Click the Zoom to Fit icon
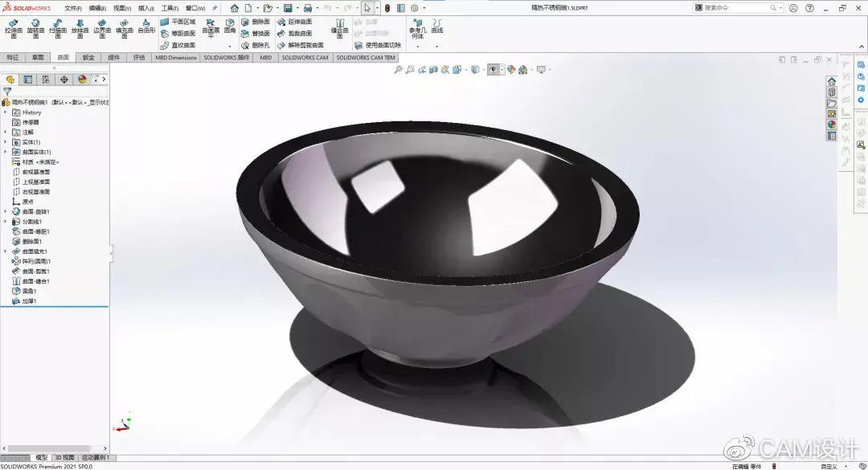The width and height of the screenshot is (868, 470). click(398, 70)
